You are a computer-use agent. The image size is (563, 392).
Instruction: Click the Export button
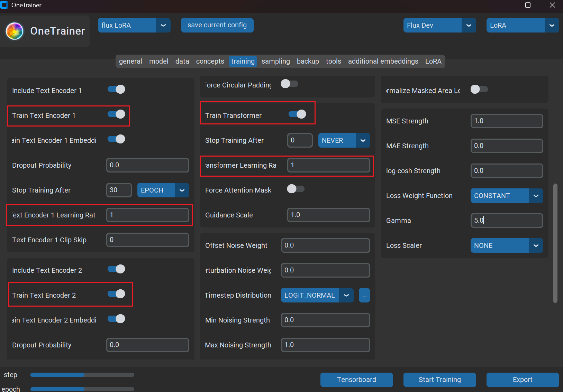pyautogui.click(x=523, y=380)
